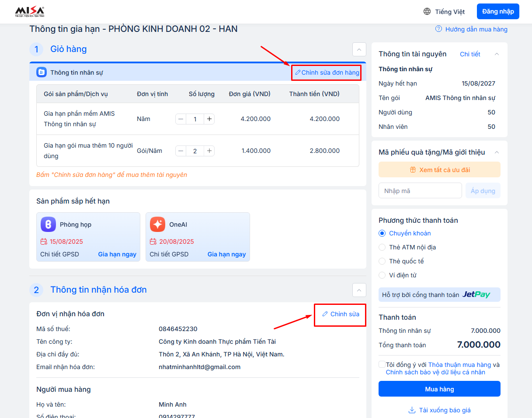Decrease quantity of 10 người dùng package
This screenshot has width=532, height=418.
(181, 151)
